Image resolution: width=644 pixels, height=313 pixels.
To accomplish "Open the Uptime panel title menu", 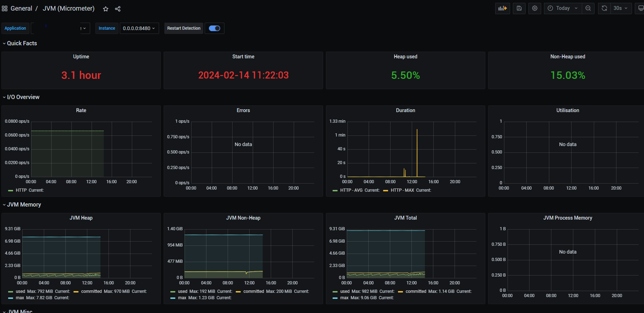I will tap(81, 57).
